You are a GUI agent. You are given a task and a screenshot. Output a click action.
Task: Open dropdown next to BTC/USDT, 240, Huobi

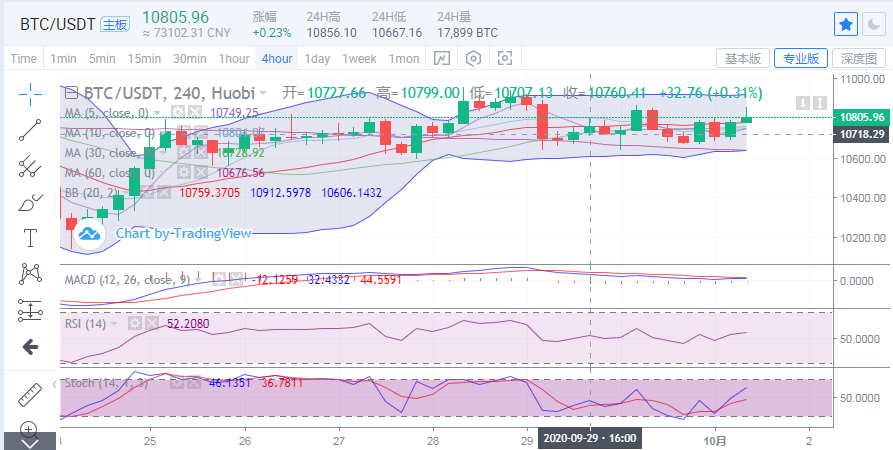click(263, 93)
